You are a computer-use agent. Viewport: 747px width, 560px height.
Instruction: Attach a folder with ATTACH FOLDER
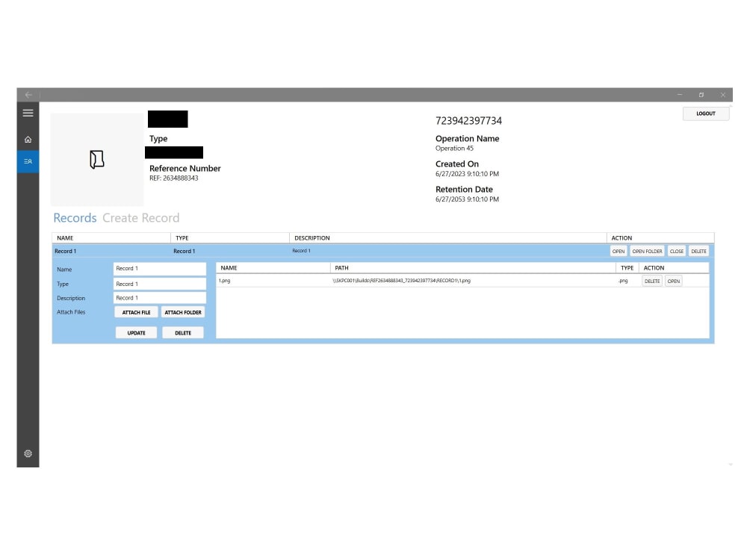(x=183, y=312)
